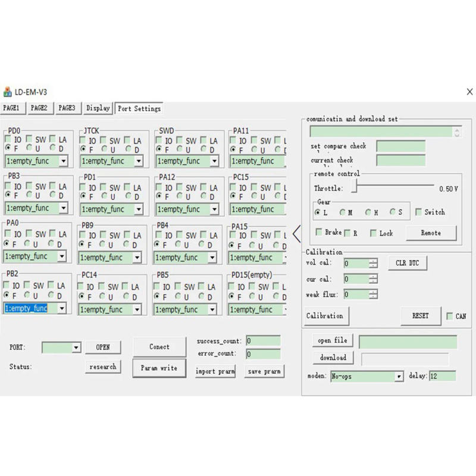
Task: Expand the moden No-ops dropdown
Action: coord(399,377)
